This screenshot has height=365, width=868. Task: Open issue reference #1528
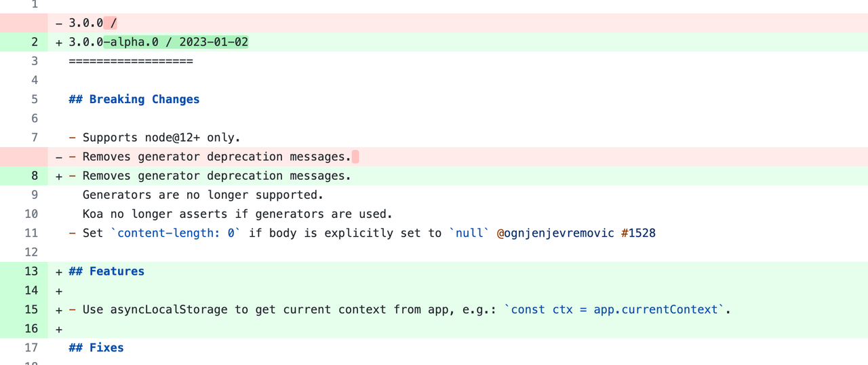638,233
